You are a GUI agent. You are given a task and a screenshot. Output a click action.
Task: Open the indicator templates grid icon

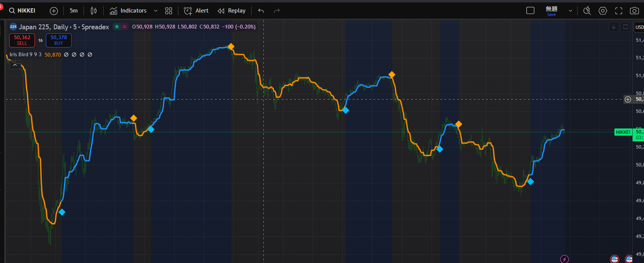(169, 11)
